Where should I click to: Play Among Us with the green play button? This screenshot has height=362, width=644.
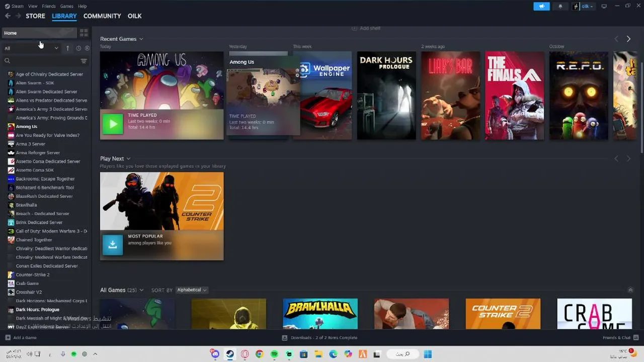coord(113,124)
